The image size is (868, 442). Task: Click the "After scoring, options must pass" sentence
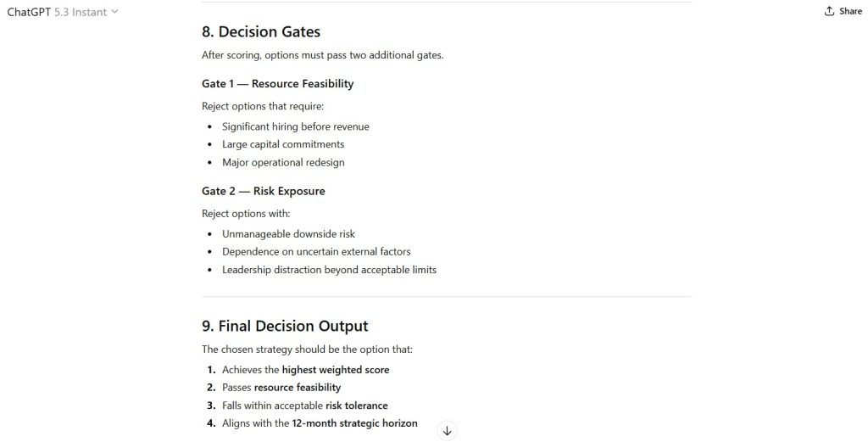click(322, 55)
